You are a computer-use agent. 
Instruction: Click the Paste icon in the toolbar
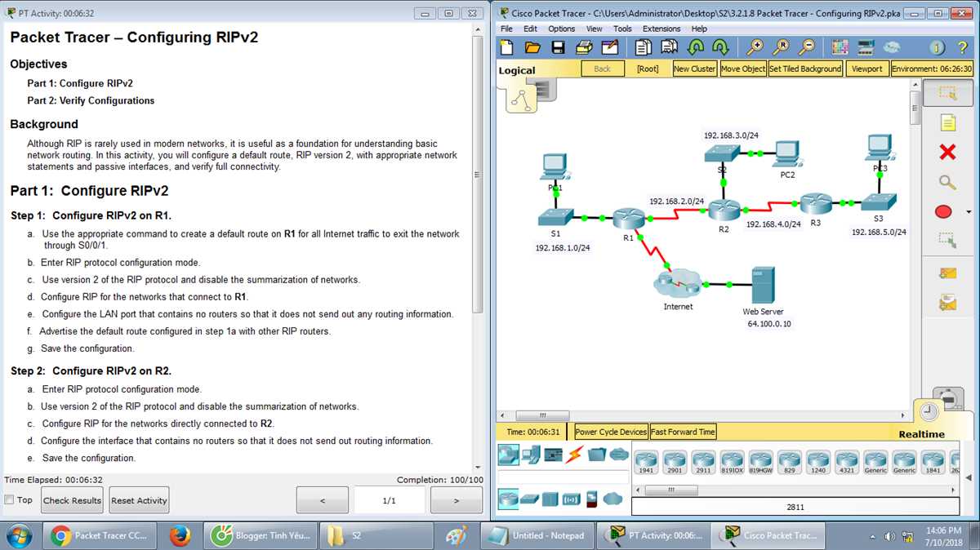pyautogui.click(x=670, y=47)
